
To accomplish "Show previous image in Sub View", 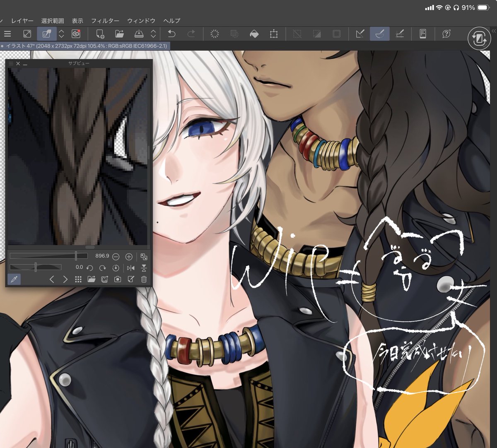I will tap(52, 279).
